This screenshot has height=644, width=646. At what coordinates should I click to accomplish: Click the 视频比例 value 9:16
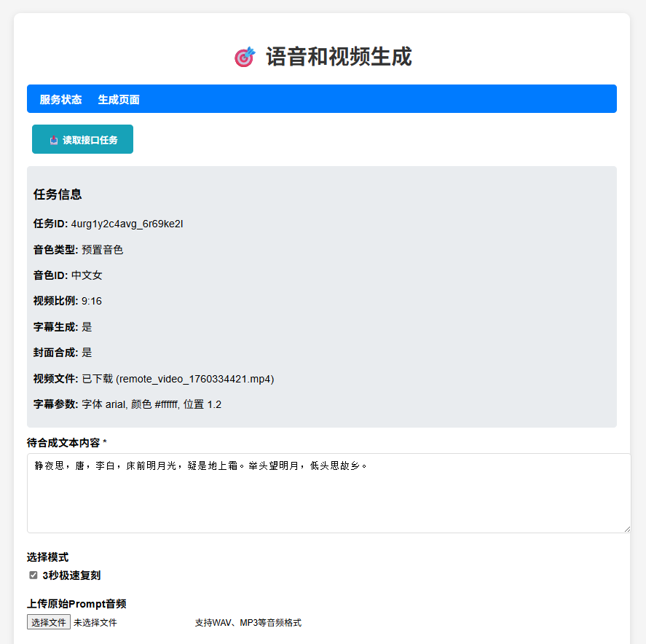92,301
